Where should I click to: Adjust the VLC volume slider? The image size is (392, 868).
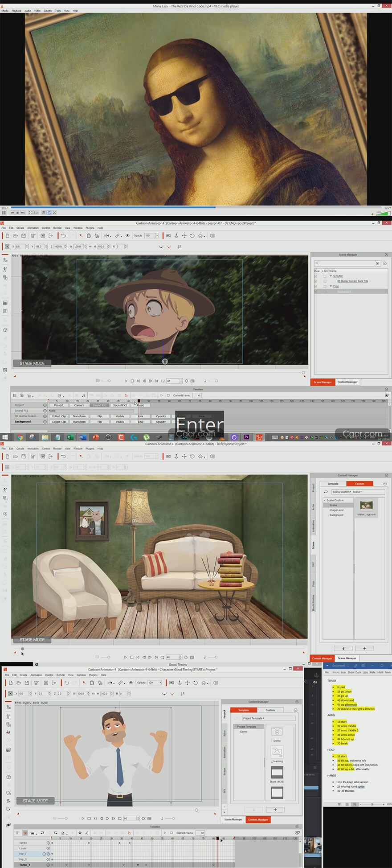[x=383, y=213]
